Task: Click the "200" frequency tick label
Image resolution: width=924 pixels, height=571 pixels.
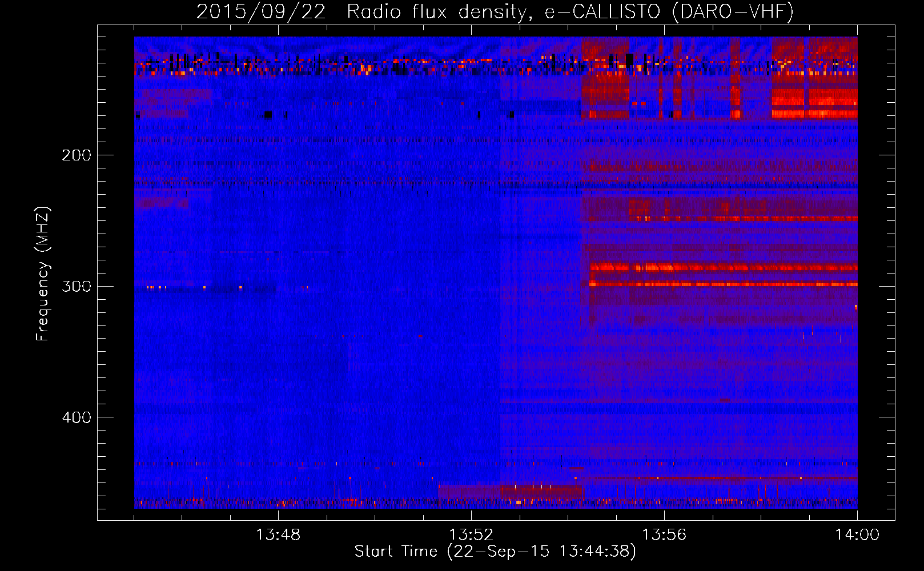Action: pos(77,155)
